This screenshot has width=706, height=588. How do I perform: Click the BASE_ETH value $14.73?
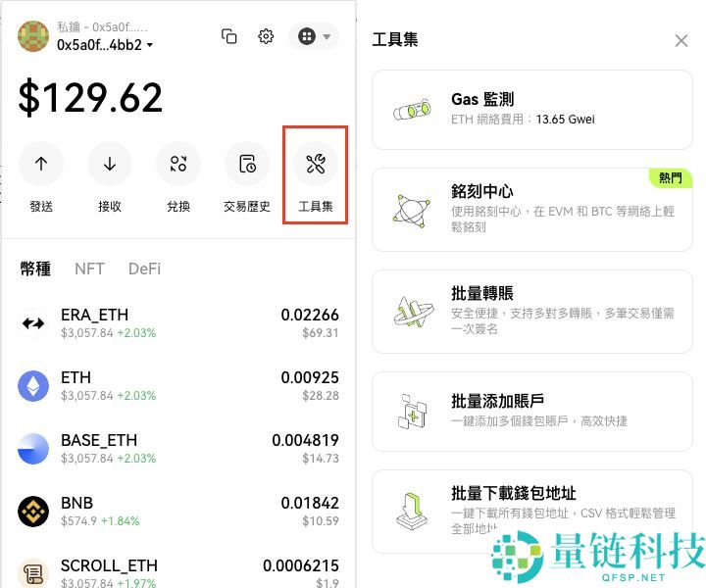point(320,459)
